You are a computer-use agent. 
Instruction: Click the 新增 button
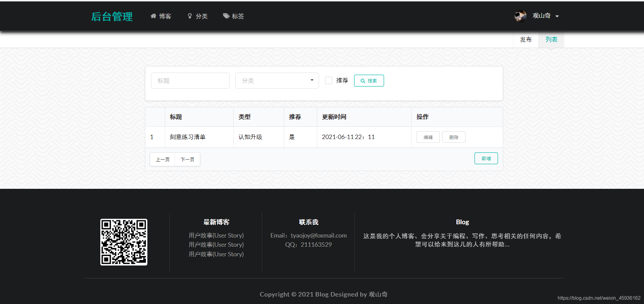coord(486,158)
